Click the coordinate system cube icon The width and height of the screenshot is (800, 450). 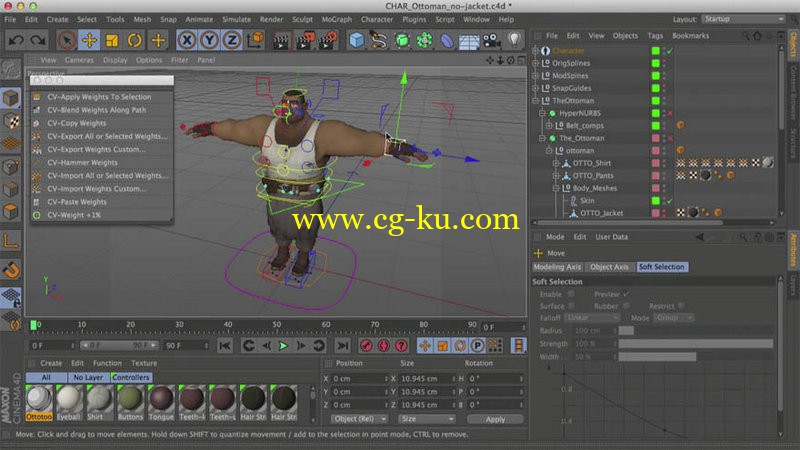click(255, 40)
